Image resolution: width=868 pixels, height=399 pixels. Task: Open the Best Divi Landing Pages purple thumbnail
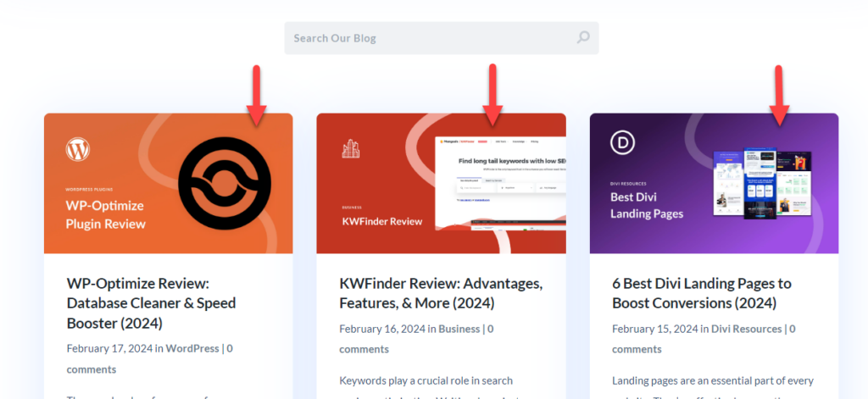[x=714, y=183]
